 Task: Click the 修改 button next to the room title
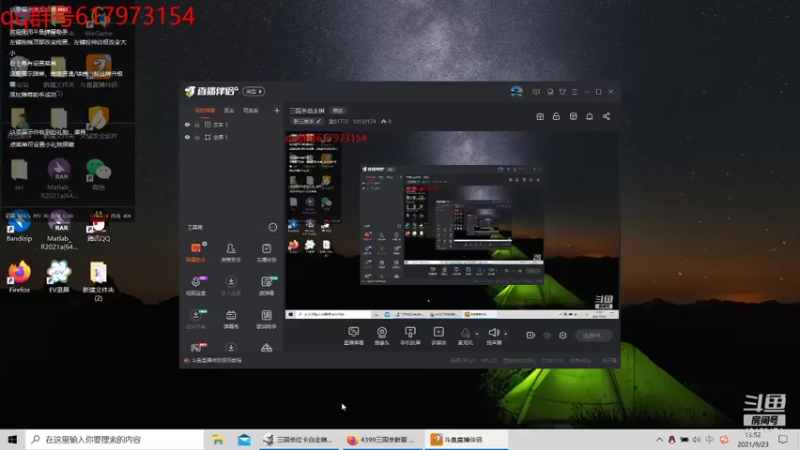pyautogui.click(x=338, y=111)
